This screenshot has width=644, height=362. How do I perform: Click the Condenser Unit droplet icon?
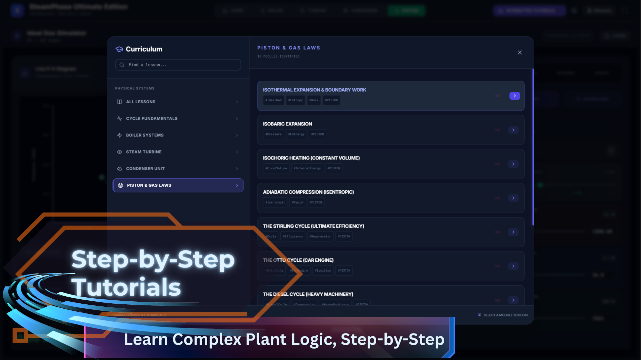pos(119,169)
